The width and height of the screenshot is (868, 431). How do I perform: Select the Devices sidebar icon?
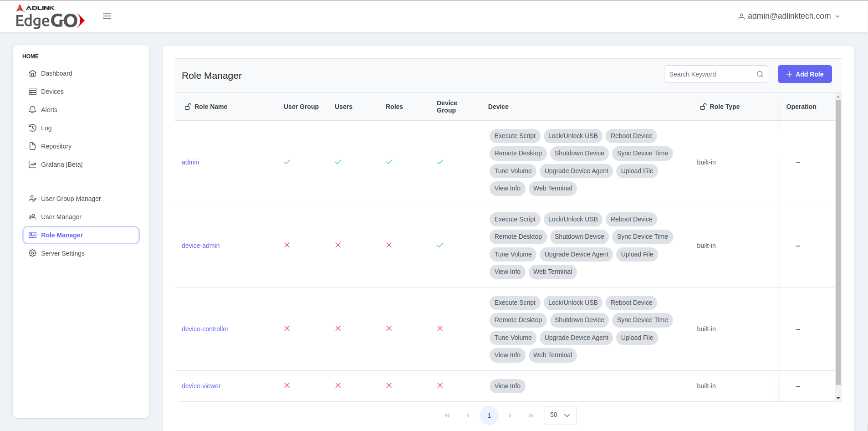point(32,91)
